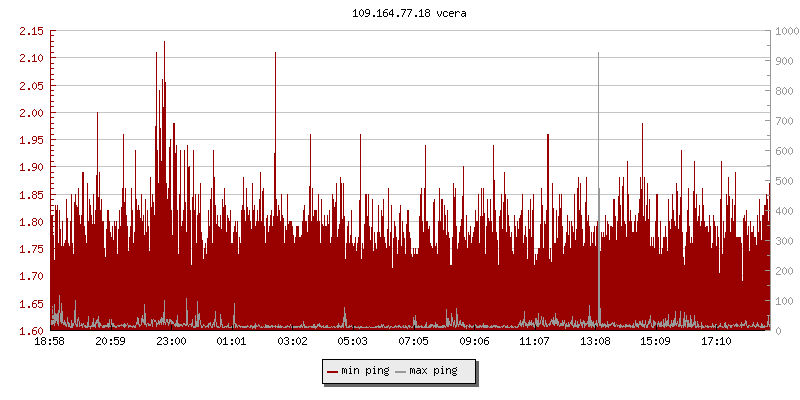This screenshot has height=400, width=800.
Task: Click the 18:58 time axis label
Action: [50, 342]
